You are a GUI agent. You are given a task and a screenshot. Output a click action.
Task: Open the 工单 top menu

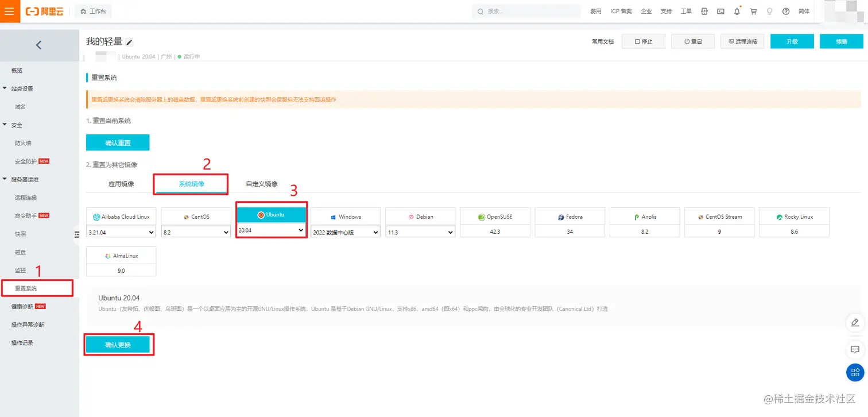tap(686, 11)
